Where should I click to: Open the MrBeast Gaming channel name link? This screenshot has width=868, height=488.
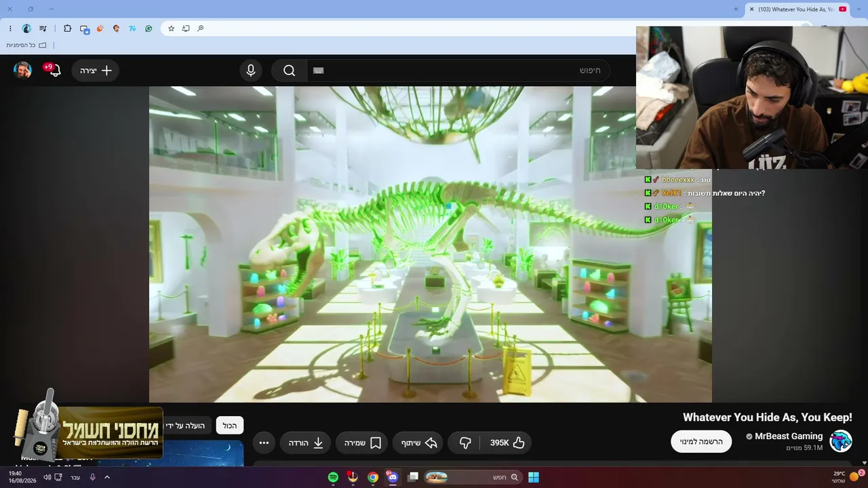coord(789,436)
